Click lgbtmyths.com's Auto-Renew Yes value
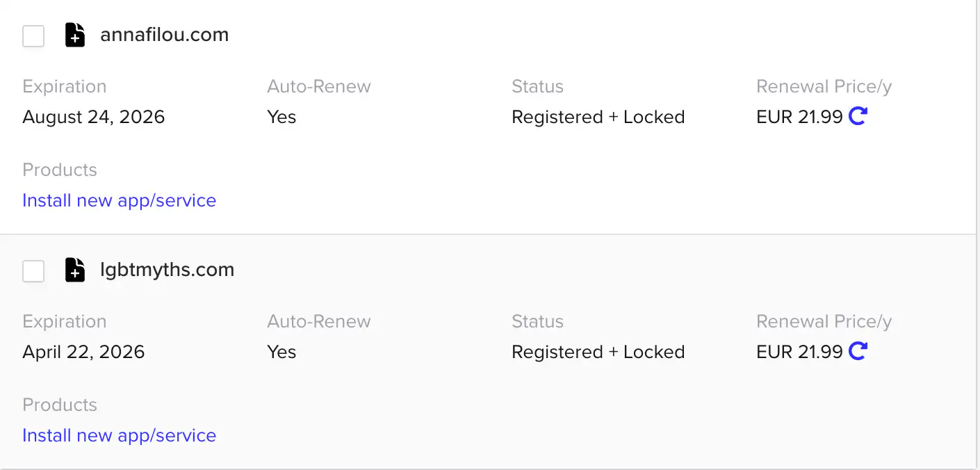 click(x=281, y=352)
